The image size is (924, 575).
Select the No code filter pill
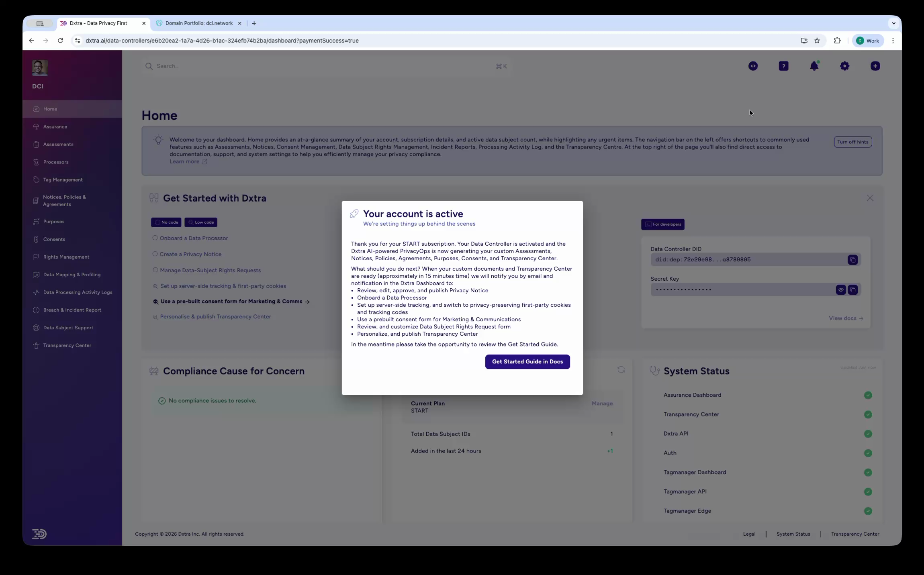pyautogui.click(x=166, y=222)
